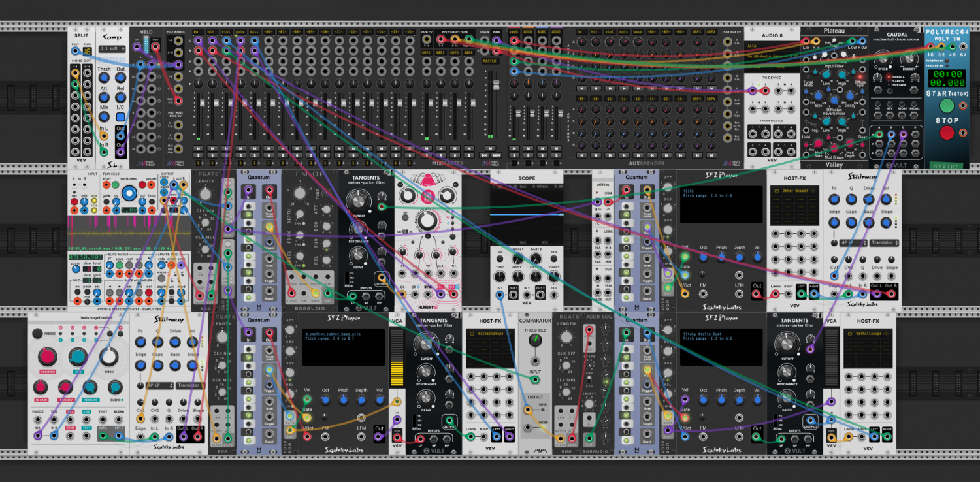Select the "fm" track name field in MixMaster

pos(197,31)
